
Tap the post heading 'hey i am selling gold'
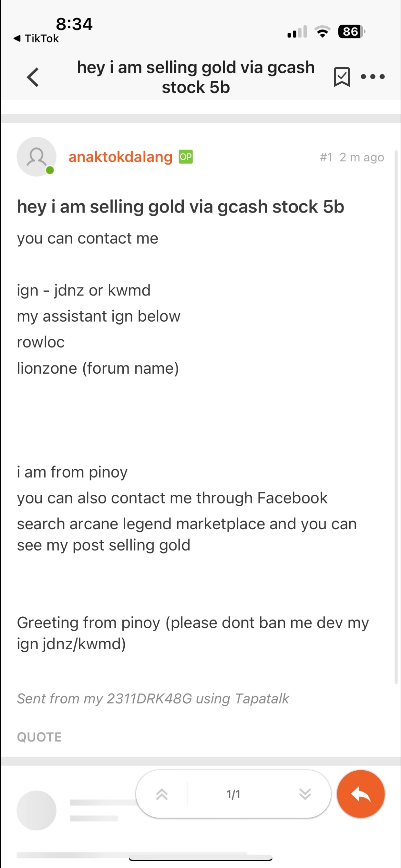[181, 207]
